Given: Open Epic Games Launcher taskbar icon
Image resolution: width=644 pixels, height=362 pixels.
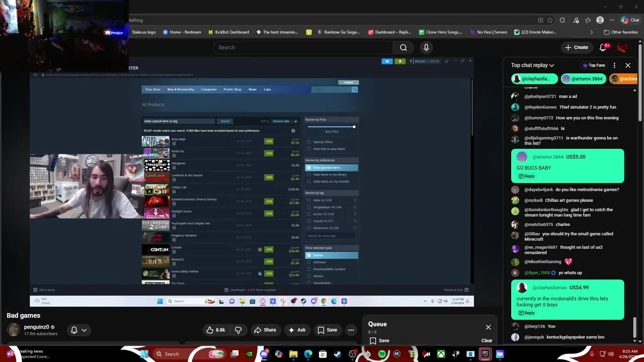Looking at the screenshot, I should (485, 354).
